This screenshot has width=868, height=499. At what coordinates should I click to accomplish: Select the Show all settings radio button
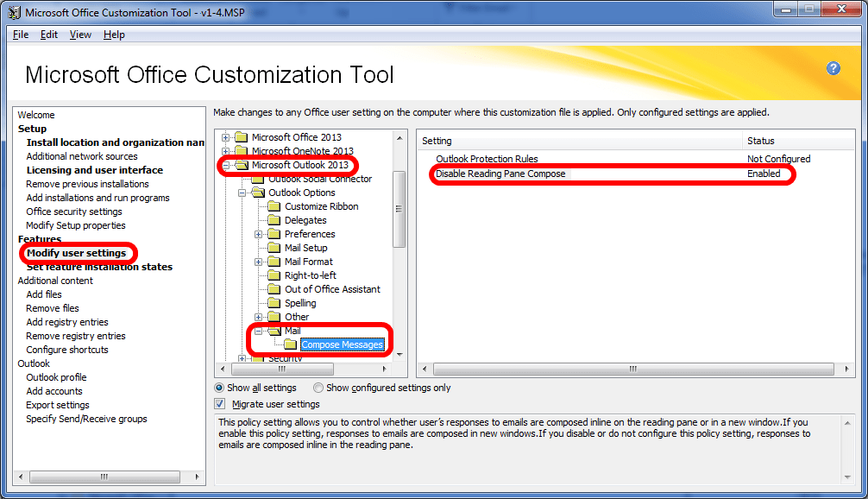[220, 388]
